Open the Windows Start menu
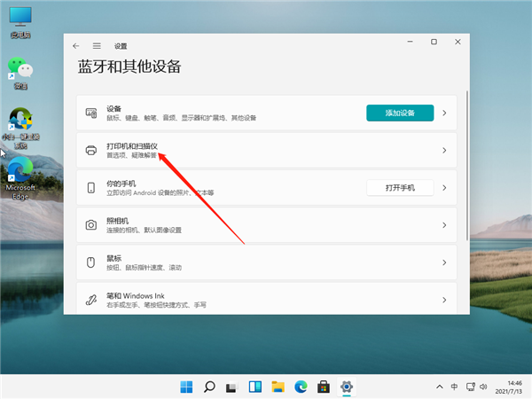Viewport: 532px width, 399px height. (x=187, y=387)
